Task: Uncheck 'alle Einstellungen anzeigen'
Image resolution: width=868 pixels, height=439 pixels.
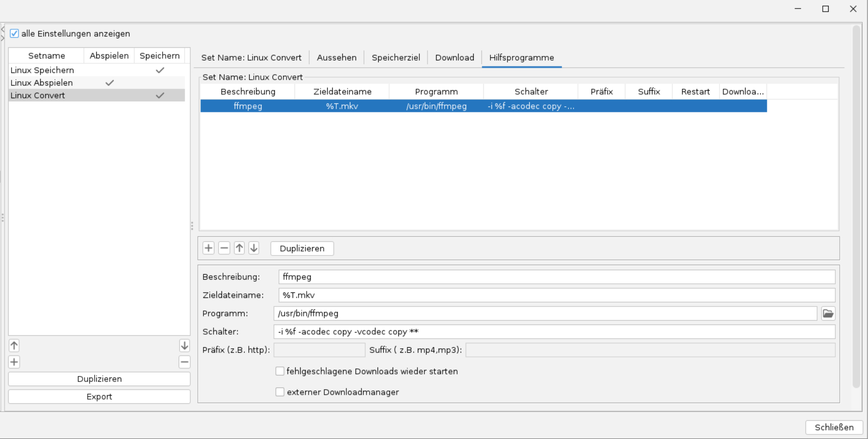Action: (14, 34)
